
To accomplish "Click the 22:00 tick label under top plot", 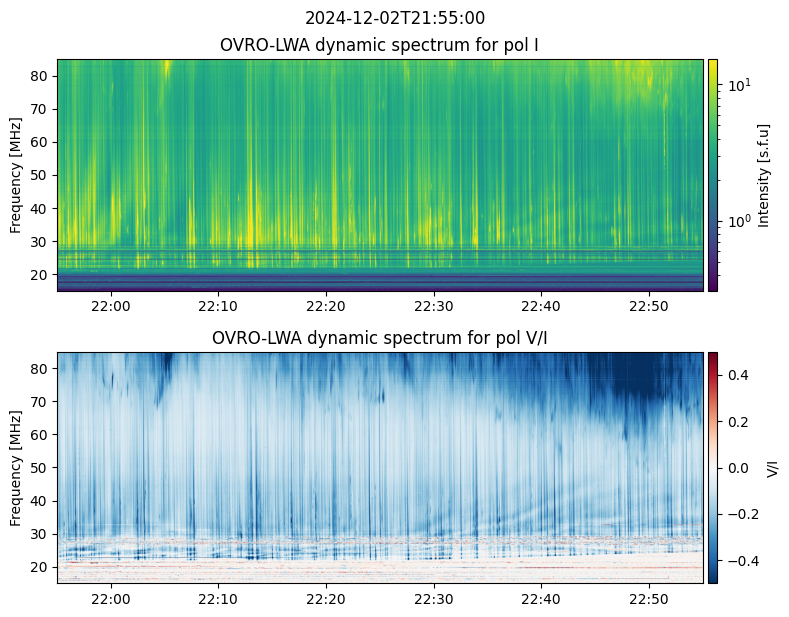I will tap(111, 306).
